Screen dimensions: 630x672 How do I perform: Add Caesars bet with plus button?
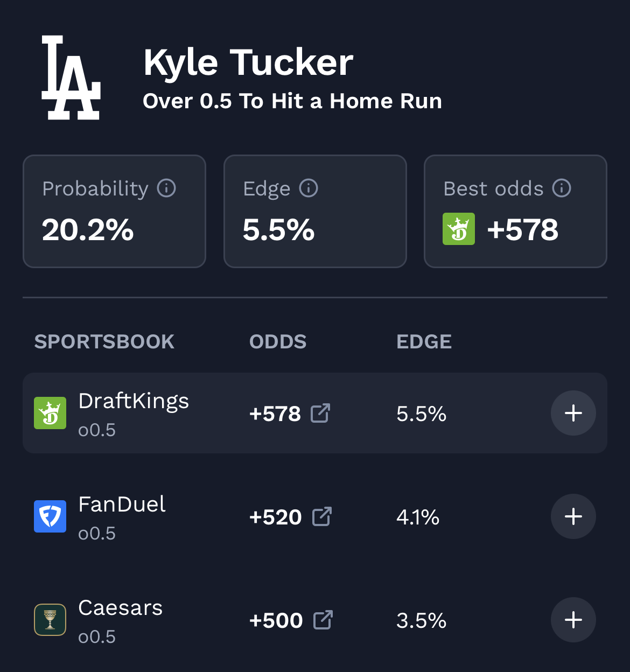[x=573, y=620]
